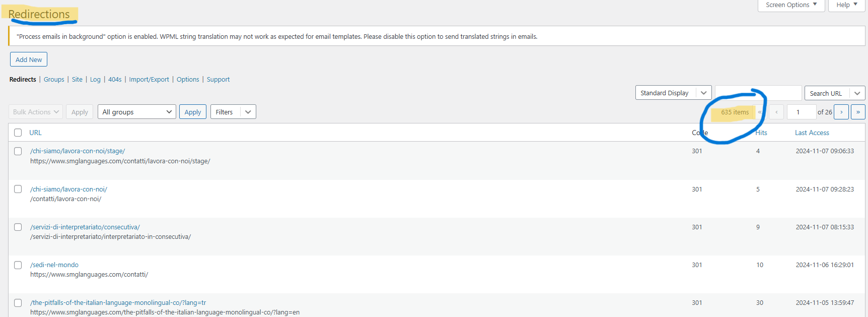Tick checkbox for servizi-di-interpretariato/consecutiva row
Screen dimensions: 868x317
(x=18, y=227)
